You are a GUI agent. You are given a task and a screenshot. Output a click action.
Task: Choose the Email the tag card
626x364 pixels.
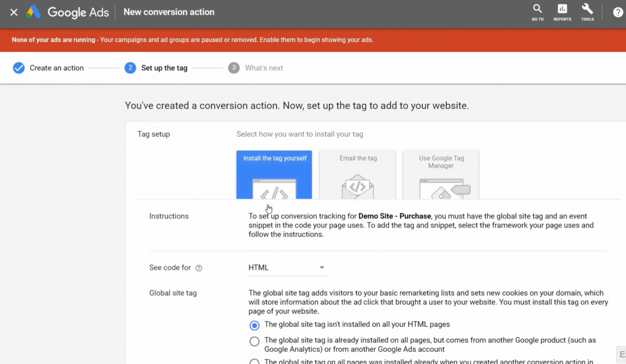coord(358,175)
